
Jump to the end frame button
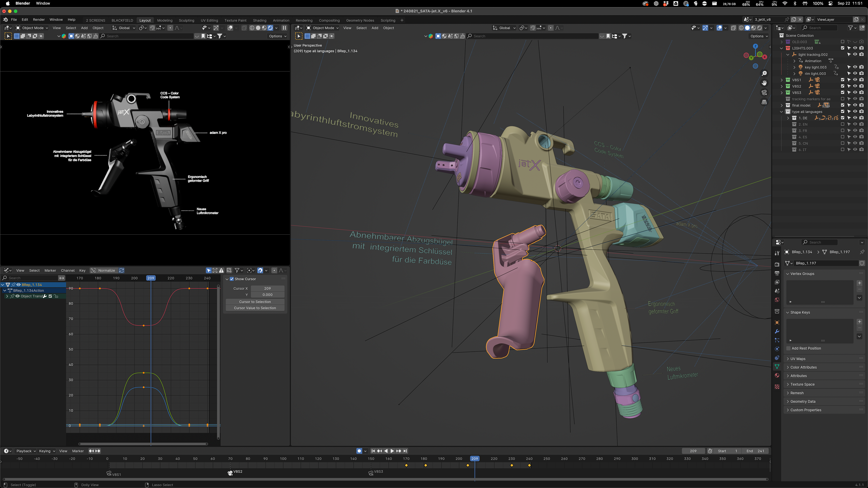pyautogui.click(x=405, y=451)
